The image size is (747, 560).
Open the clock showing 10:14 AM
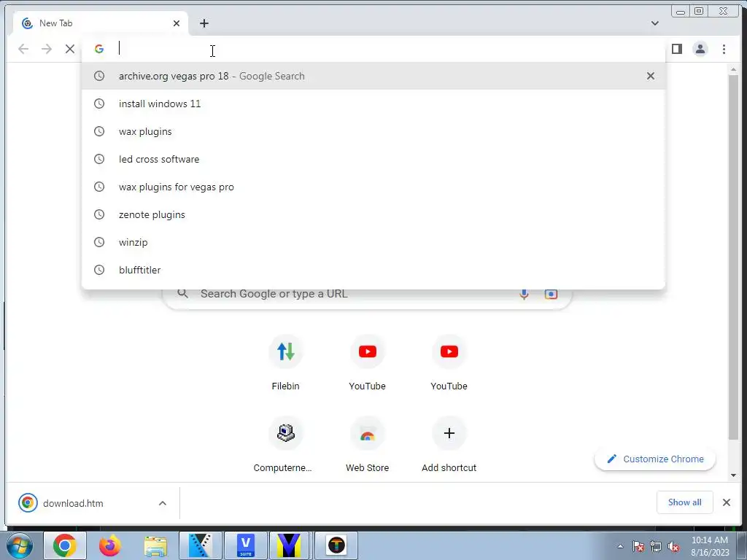[710, 546]
